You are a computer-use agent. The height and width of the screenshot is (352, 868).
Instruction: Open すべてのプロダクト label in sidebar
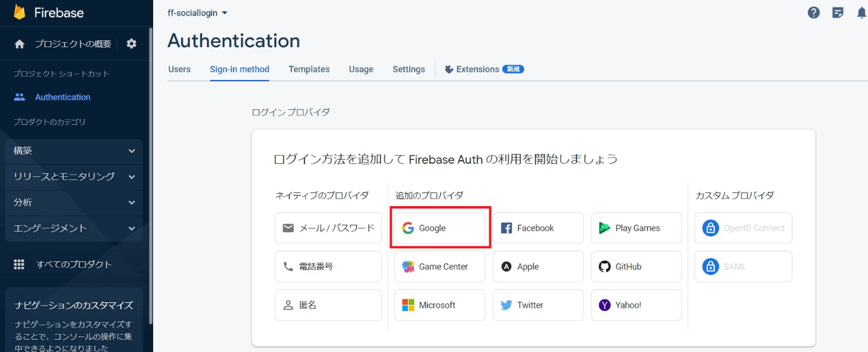[74, 264]
